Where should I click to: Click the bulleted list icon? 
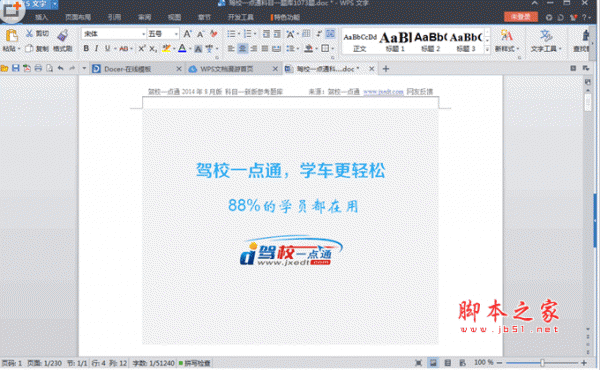tap(231, 34)
